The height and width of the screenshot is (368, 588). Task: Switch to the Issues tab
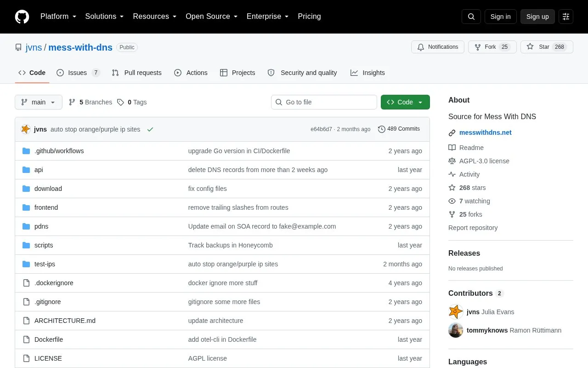click(x=78, y=73)
